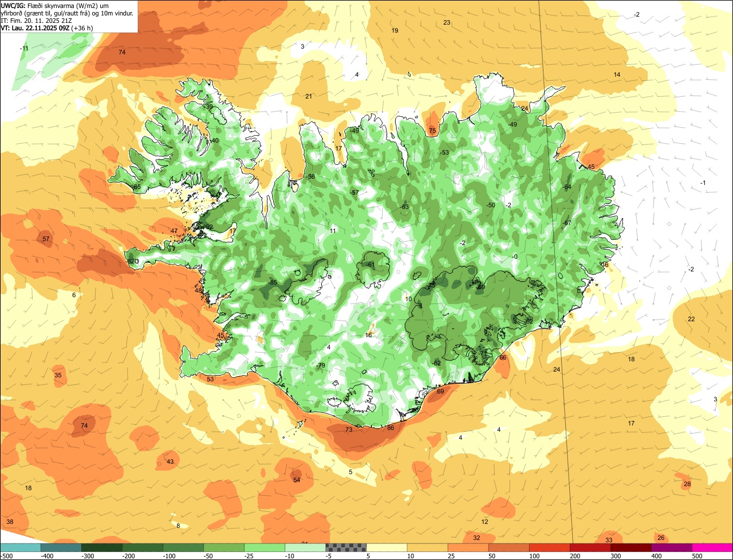Click the map value 73 on the south coast
The image size is (733, 560).
pyautogui.click(x=349, y=429)
